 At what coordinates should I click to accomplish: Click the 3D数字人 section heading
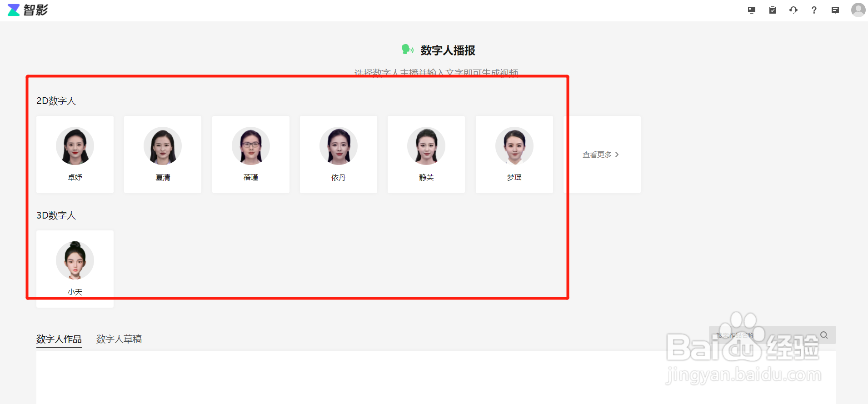point(56,215)
